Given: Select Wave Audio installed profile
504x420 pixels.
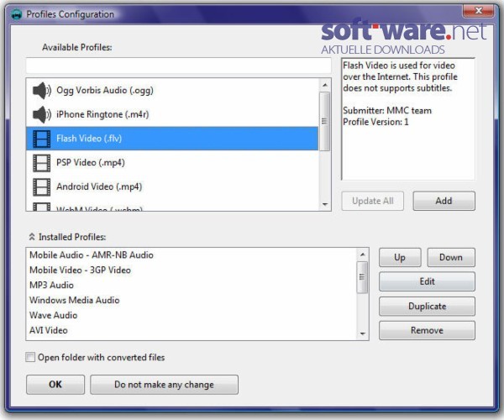Looking at the screenshot, I should 192,315.
